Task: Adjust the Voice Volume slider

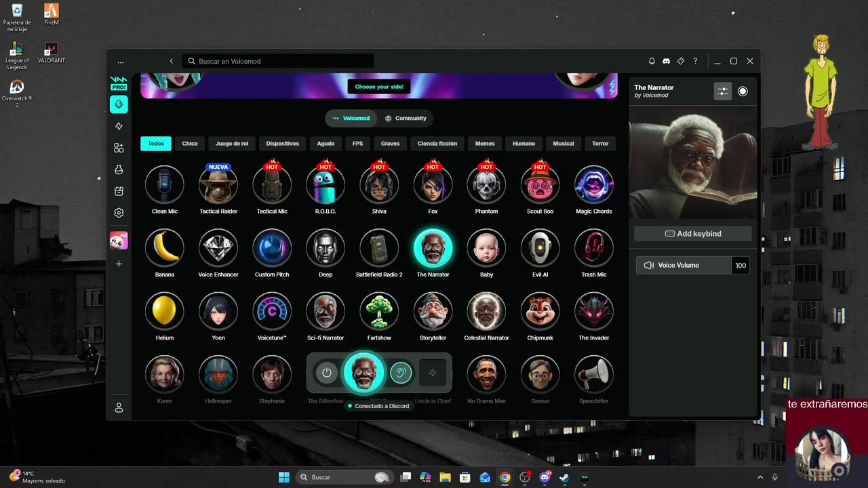Action: pyautogui.click(x=684, y=265)
